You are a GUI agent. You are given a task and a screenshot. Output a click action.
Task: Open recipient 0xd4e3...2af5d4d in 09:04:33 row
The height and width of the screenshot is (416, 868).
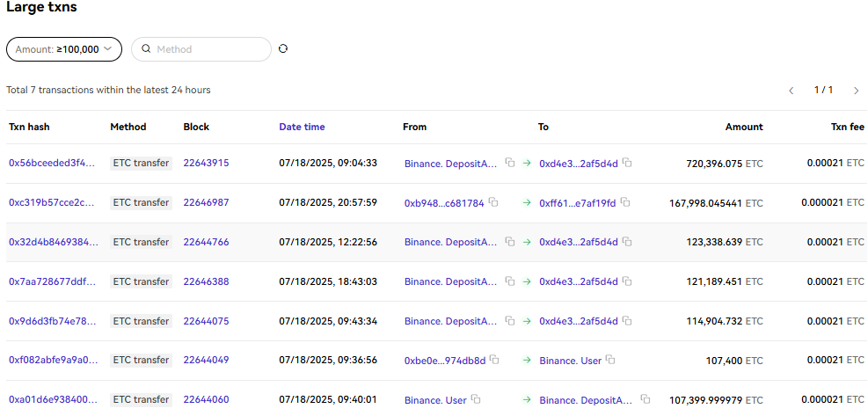pyautogui.click(x=579, y=164)
